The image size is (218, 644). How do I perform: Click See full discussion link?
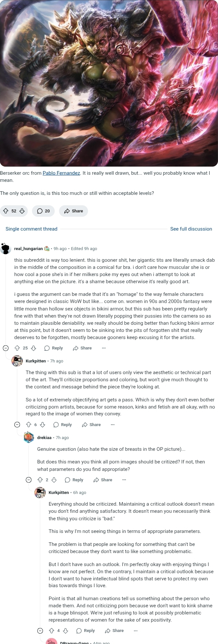[x=191, y=229]
